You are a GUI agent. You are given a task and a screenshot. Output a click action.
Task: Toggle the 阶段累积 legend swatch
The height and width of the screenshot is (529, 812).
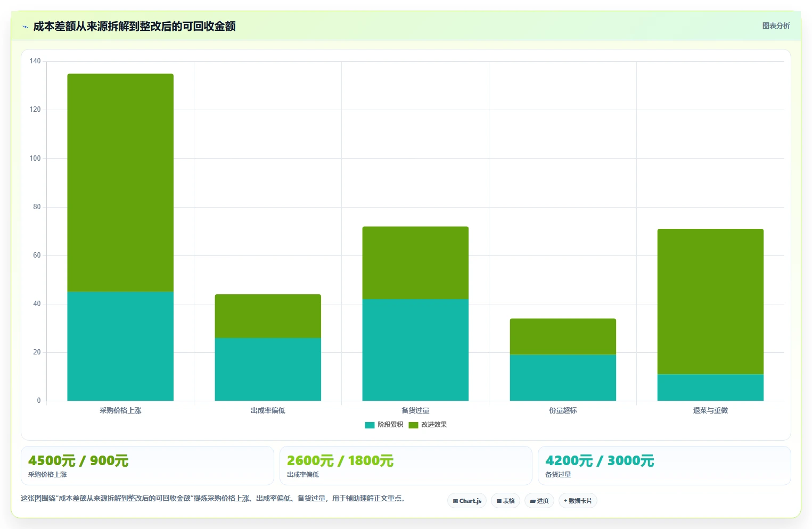click(370, 425)
